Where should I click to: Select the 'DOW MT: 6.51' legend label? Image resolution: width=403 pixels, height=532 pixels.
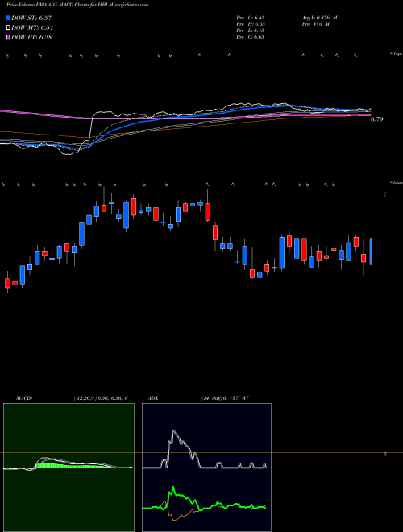click(32, 28)
